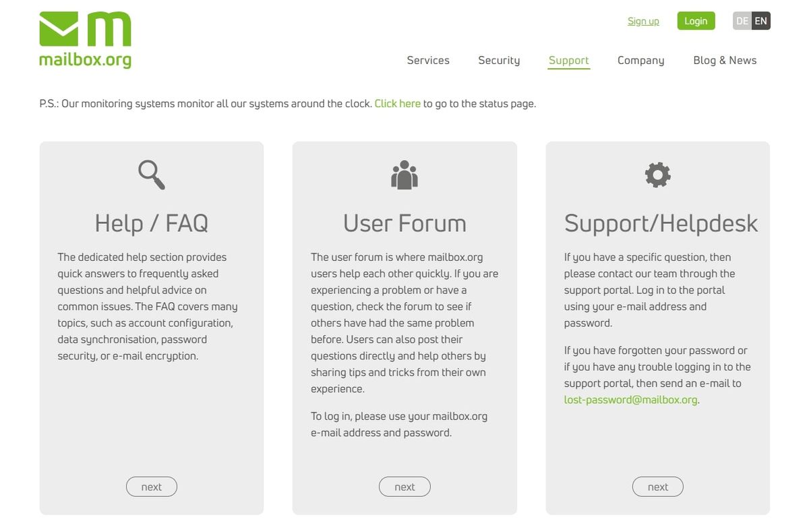
Task: Select the User Forum people icon
Action: coord(404,174)
